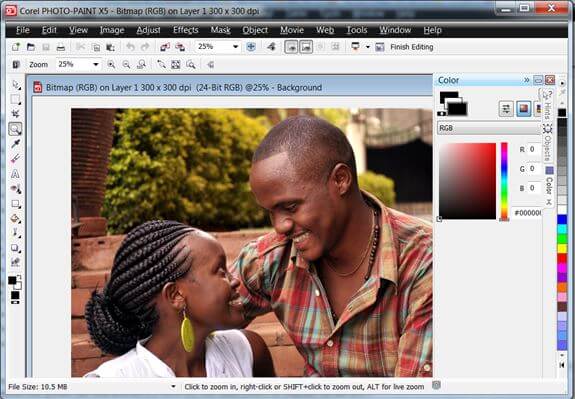The height and width of the screenshot is (399, 575).
Task: Expand the Color docker double-chevron
Action: coord(527,80)
